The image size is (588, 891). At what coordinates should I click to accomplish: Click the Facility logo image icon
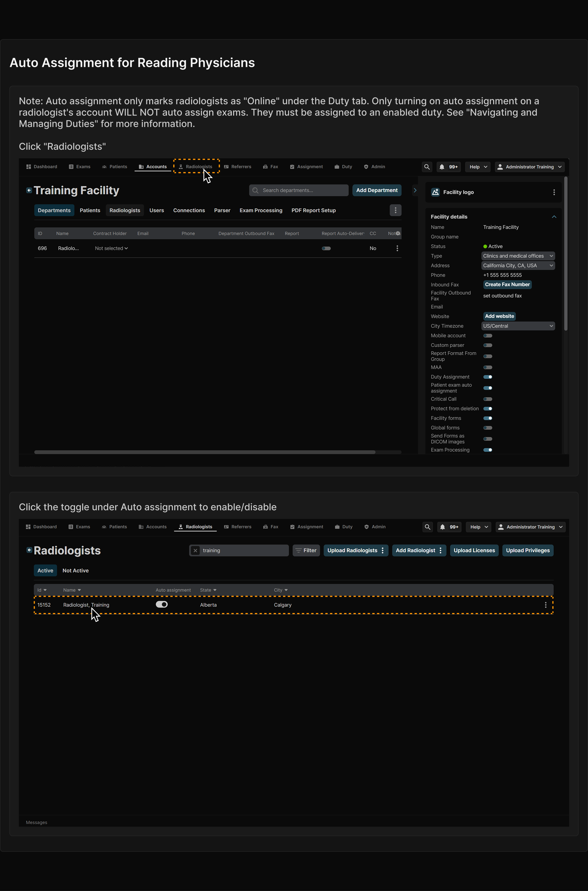tap(435, 192)
